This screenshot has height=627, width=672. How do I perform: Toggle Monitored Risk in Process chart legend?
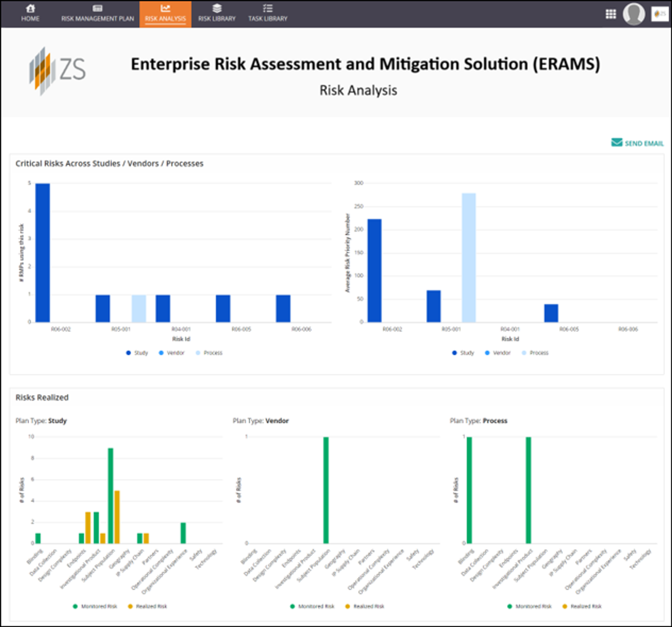pyautogui.click(x=529, y=606)
